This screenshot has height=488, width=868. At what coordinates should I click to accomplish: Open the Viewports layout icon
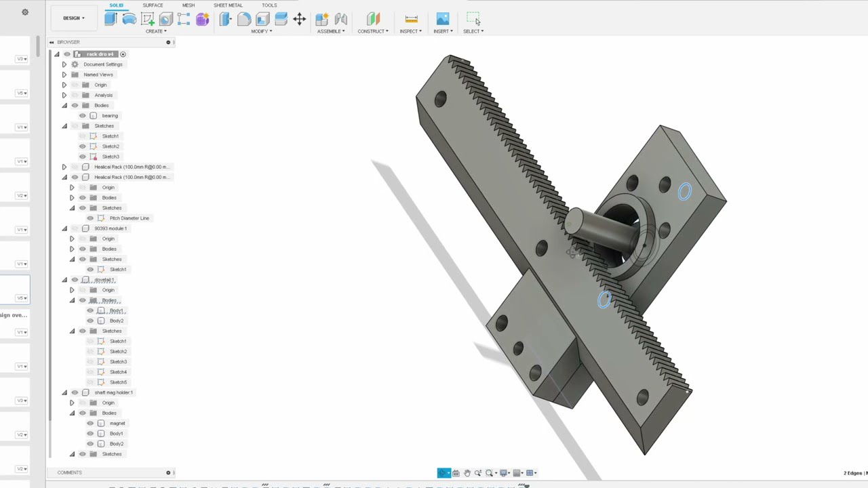click(531, 473)
